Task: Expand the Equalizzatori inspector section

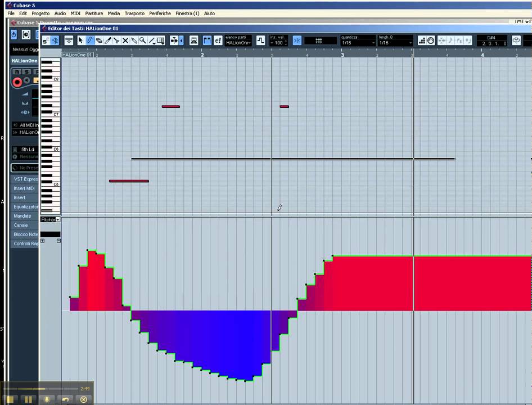Action: 25,206
